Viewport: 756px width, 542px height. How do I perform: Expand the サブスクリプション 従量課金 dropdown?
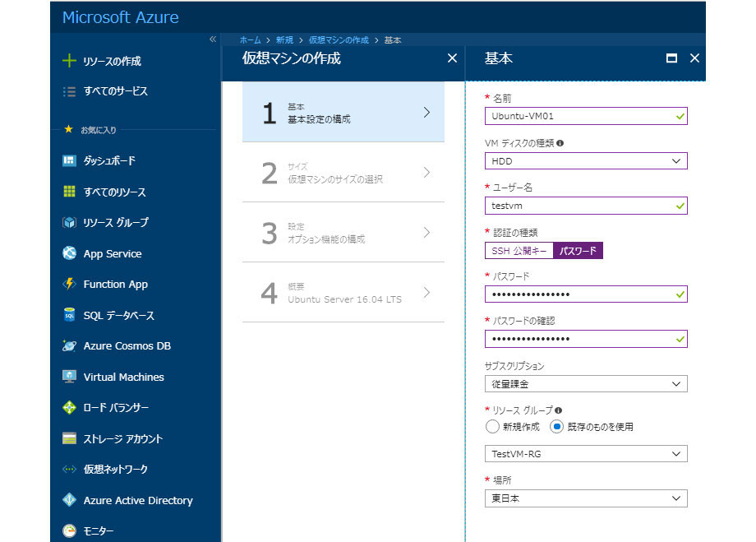586,383
